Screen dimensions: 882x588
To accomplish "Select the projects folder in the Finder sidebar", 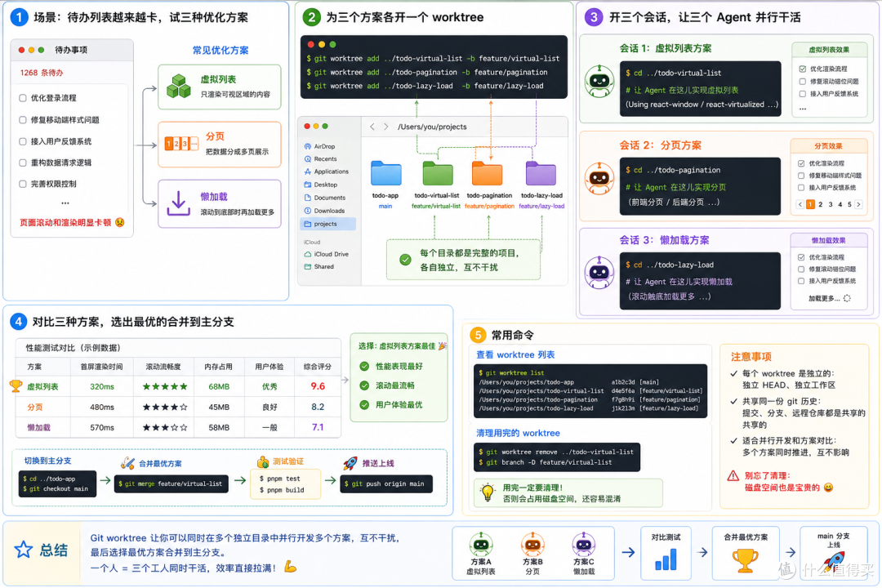I will pos(328,224).
